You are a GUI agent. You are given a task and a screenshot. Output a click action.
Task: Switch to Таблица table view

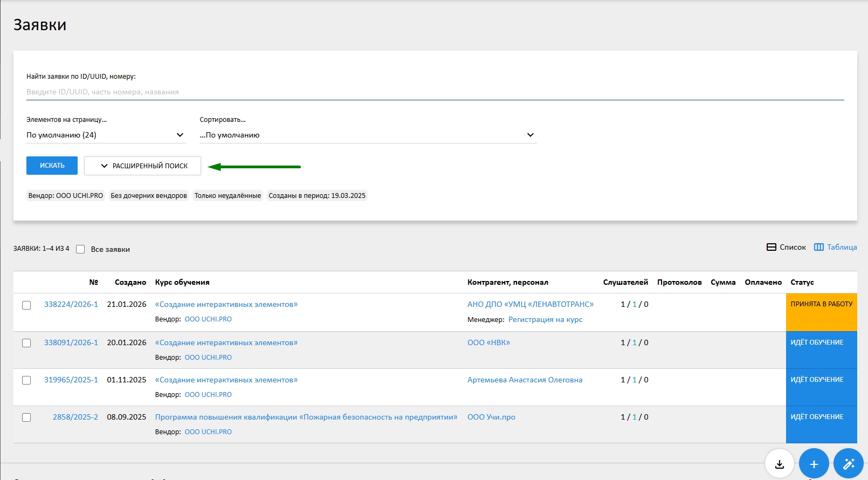[x=835, y=247]
